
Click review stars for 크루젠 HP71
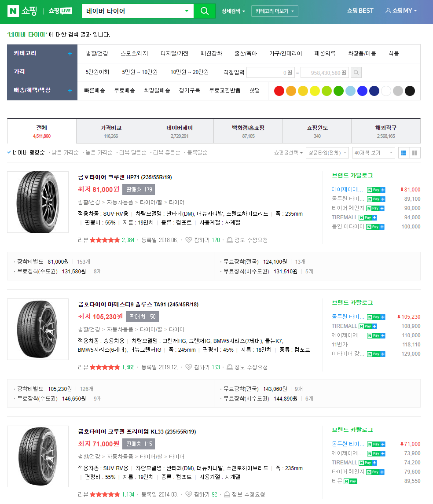pos(105,240)
